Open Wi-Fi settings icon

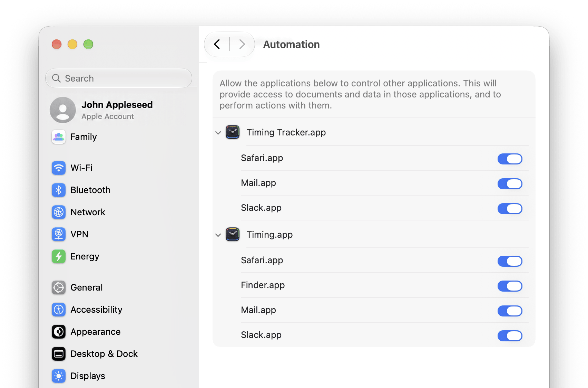59,168
